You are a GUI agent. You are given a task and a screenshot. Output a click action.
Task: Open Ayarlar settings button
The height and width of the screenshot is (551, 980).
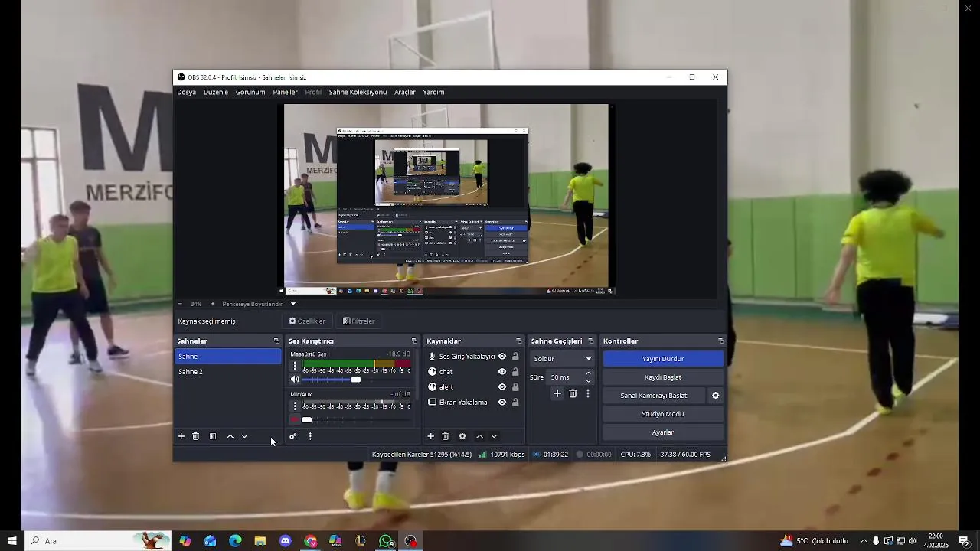663,432
